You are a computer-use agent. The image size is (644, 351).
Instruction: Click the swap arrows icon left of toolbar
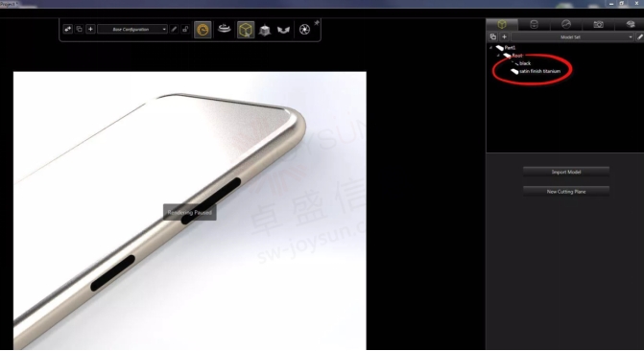tap(68, 29)
